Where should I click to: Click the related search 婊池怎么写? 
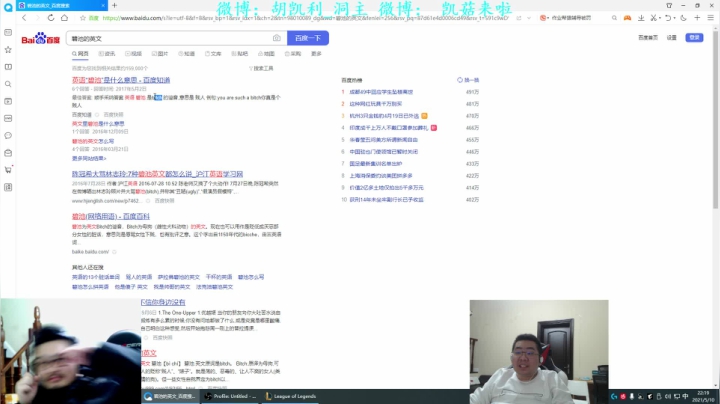pos(251,277)
